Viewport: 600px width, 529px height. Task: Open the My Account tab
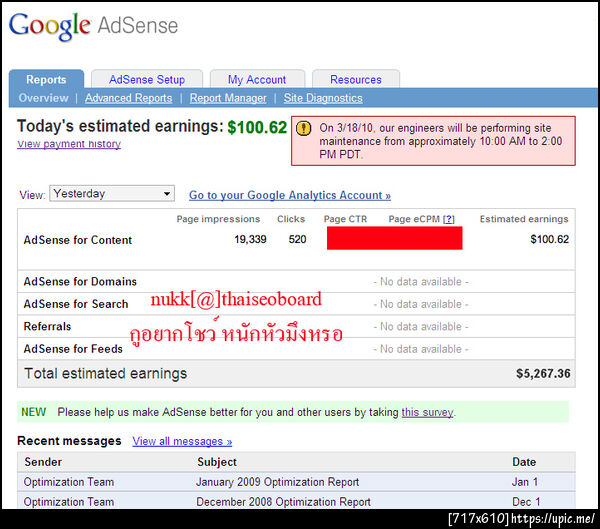[x=257, y=80]
